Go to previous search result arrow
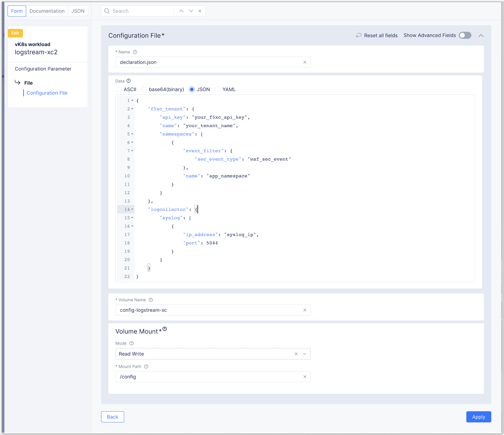 (x=181, y=11)
